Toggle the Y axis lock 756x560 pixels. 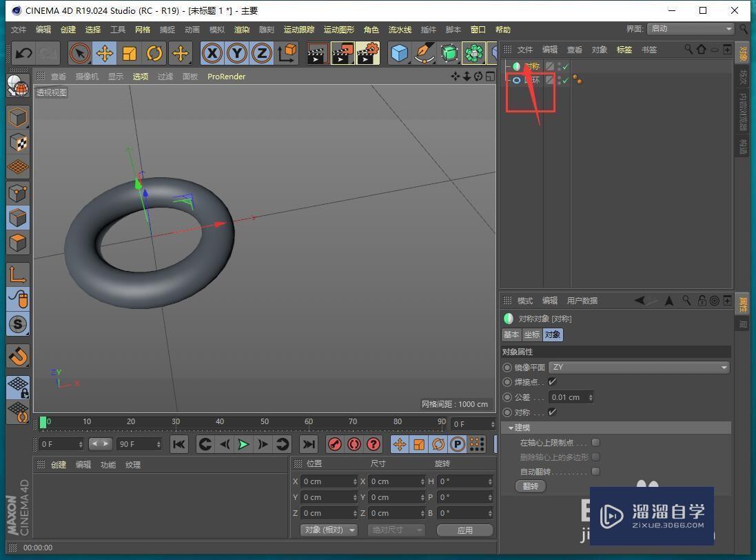tap(237, 53)
